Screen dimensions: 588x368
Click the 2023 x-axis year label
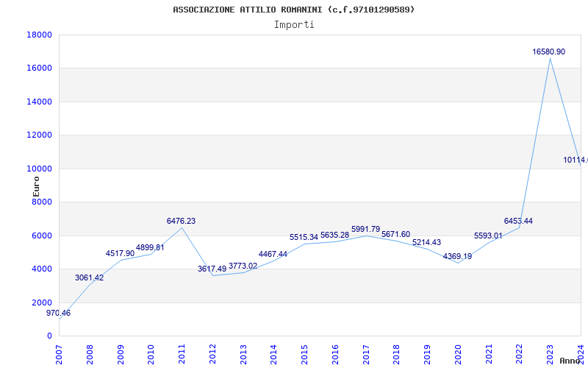550,355
